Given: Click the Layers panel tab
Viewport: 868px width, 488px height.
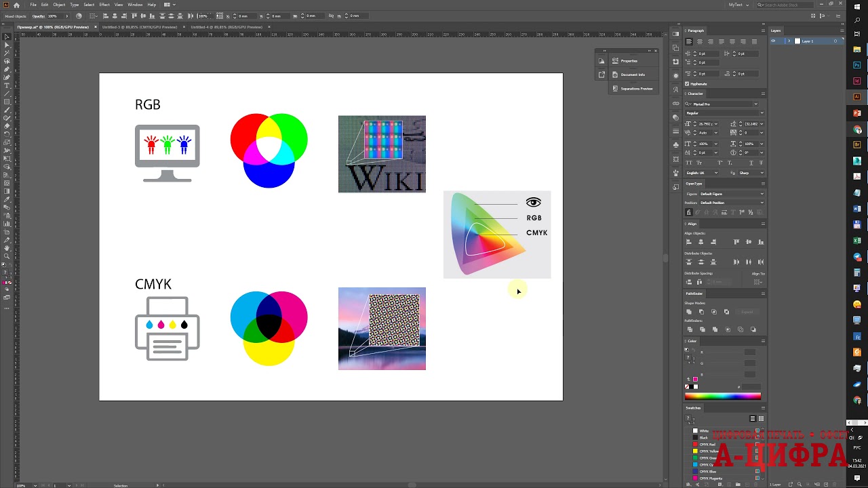Looking at the screenshot, I should 776,30.
